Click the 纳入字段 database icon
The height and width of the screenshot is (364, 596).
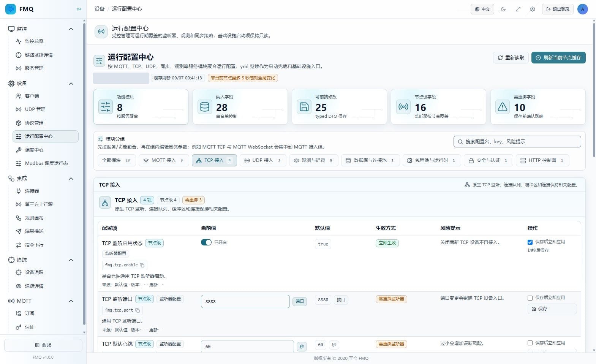coord(205,107)
